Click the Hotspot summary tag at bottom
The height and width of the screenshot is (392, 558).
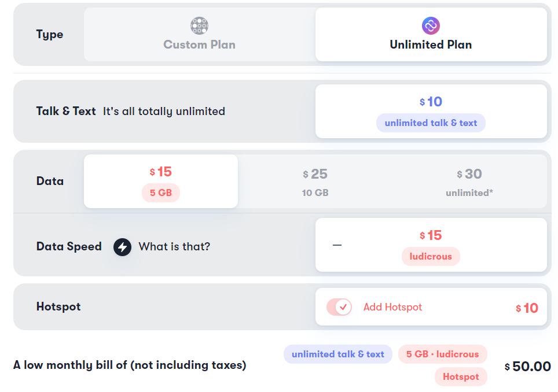(x=461, y=377)
